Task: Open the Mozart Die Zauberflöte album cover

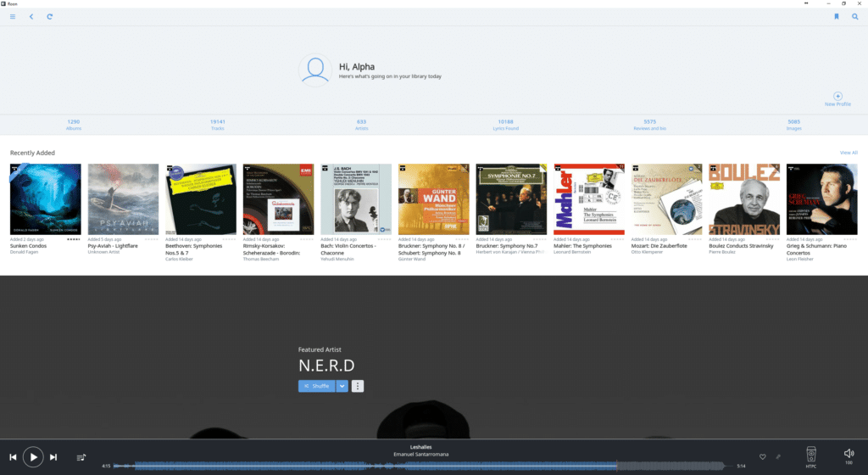Action: [x=666, y=199]
